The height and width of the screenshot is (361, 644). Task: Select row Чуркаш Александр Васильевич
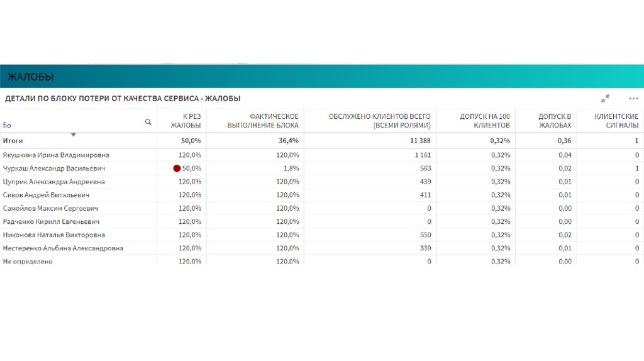pos(53,169)
